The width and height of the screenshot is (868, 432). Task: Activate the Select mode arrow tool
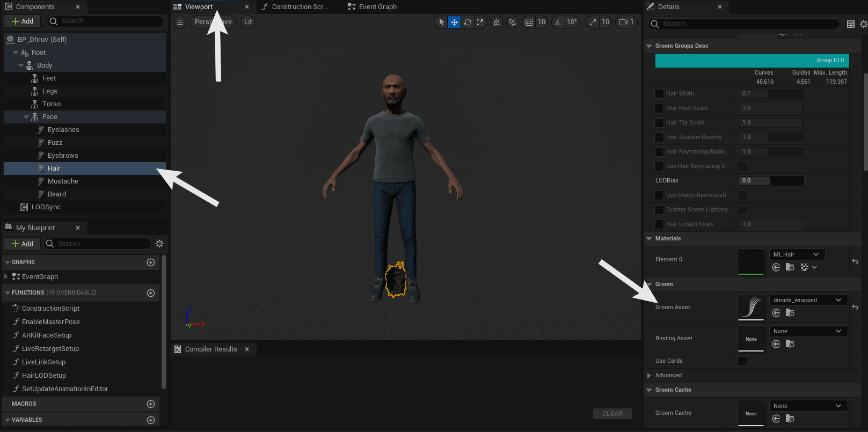click(x=441, y=22)
